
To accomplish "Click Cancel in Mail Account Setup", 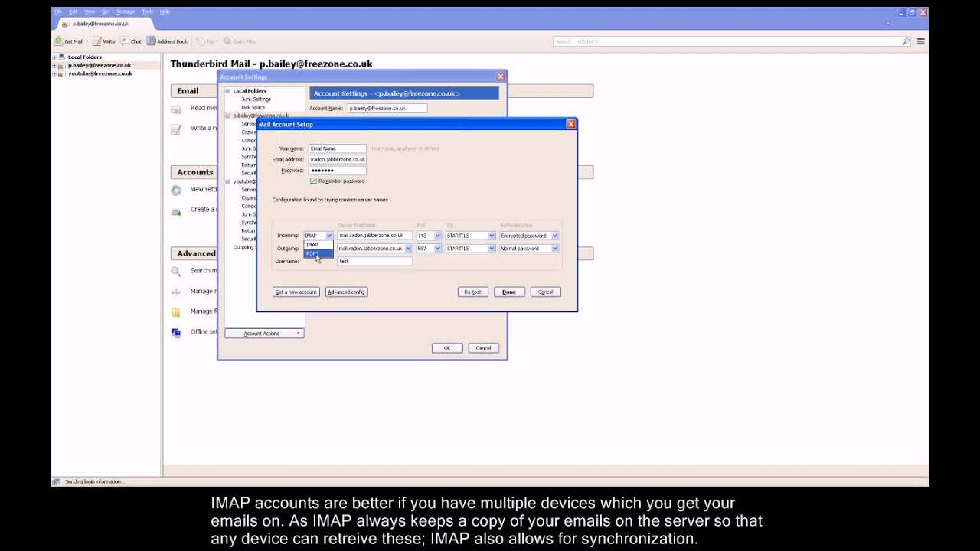I will click(x=545, y=292).
